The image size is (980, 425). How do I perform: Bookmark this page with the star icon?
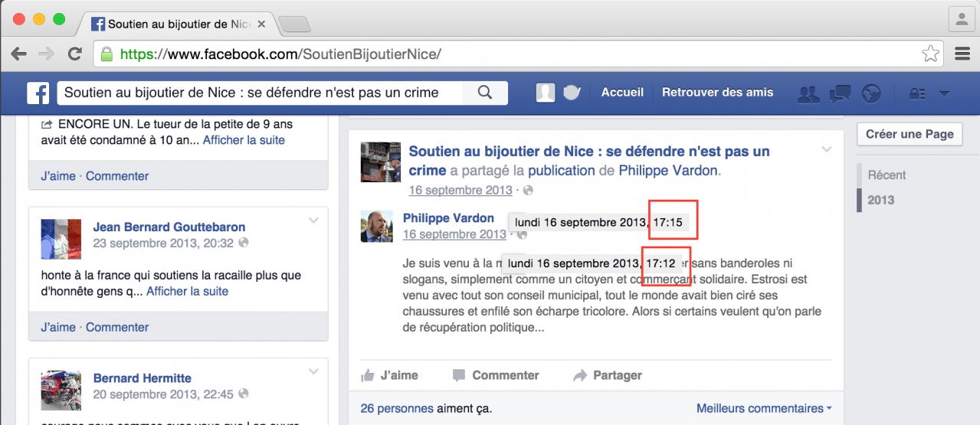pos(930,54)
